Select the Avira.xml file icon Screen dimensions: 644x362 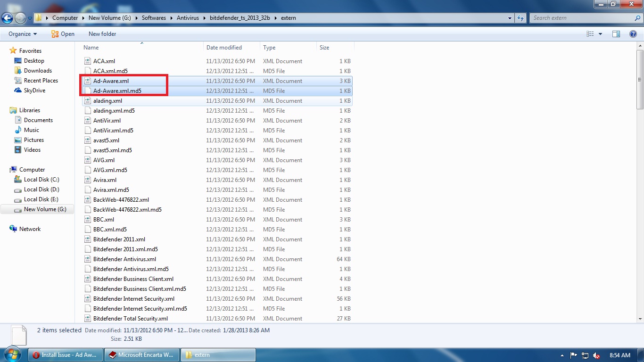pos(87,180)
